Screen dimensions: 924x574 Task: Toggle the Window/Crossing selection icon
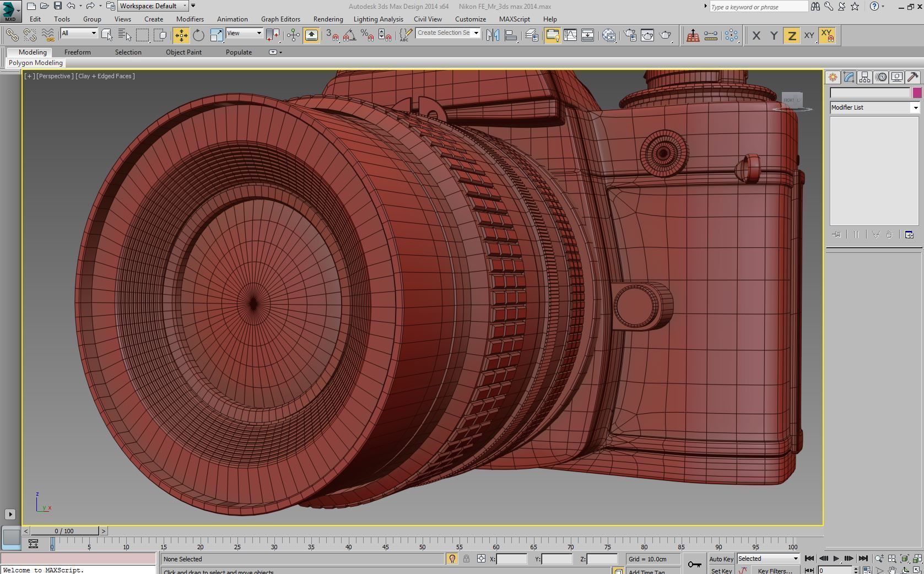click(x=160, y=35)
